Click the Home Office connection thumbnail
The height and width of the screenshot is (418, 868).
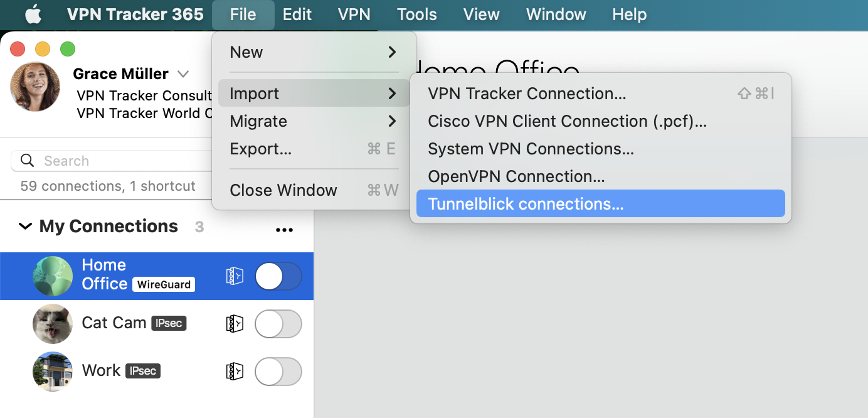tap(53, 276)
